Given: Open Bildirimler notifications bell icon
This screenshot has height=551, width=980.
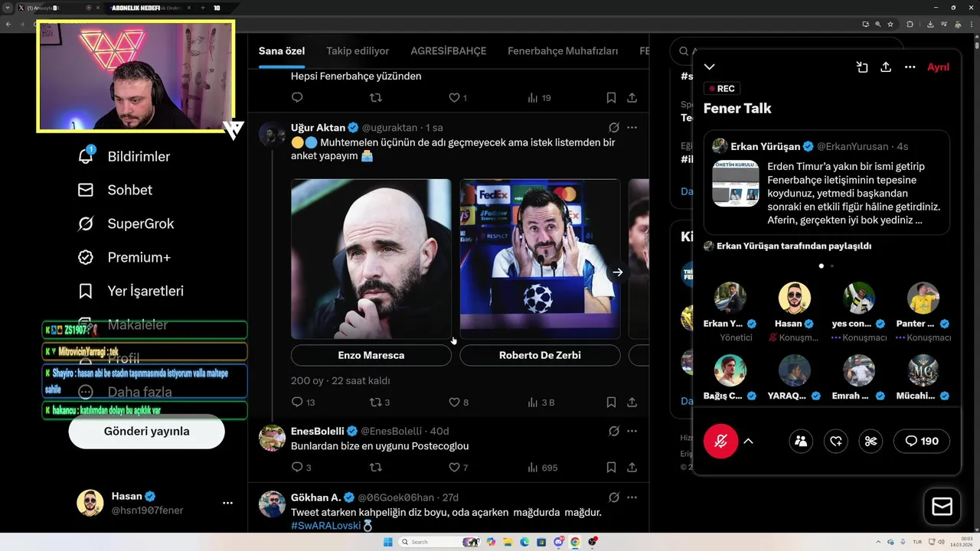Looking at the screenshot, I should coord(86,155).
